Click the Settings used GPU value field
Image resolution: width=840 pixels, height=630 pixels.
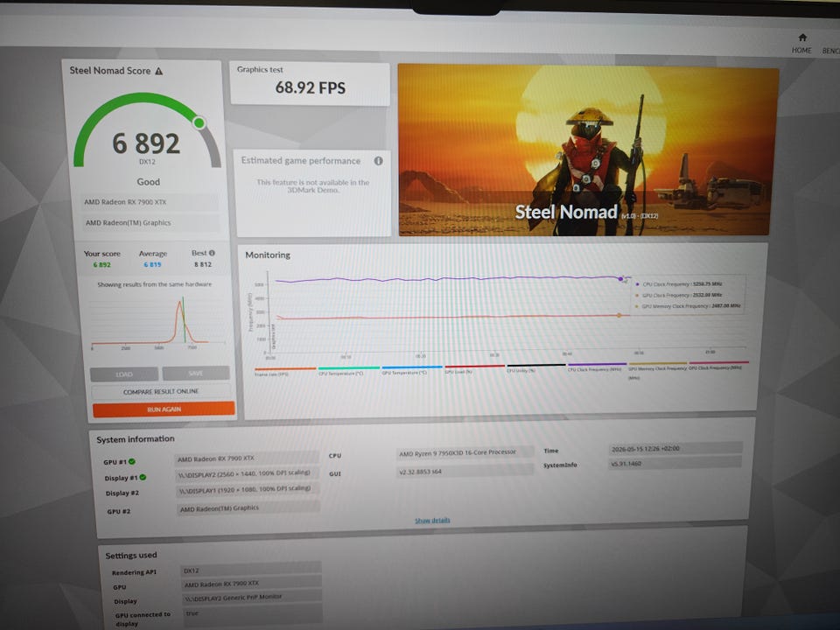pos(252,584)
